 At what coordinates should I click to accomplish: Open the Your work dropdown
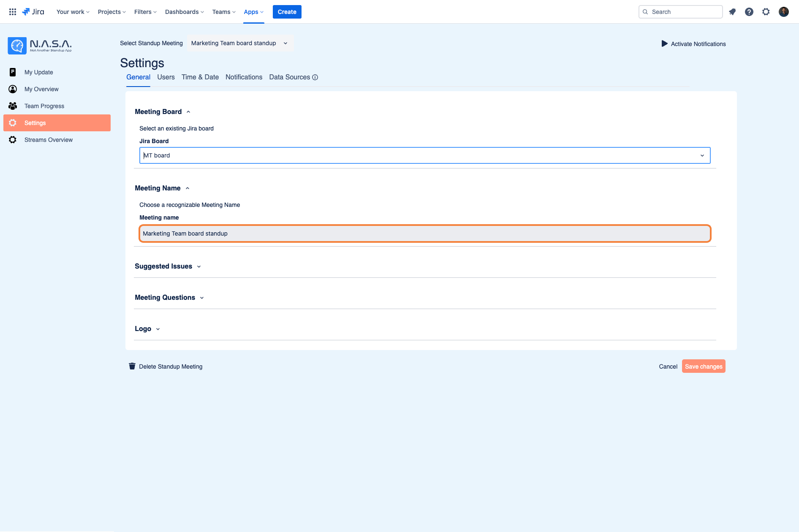(x=73, y=12)
